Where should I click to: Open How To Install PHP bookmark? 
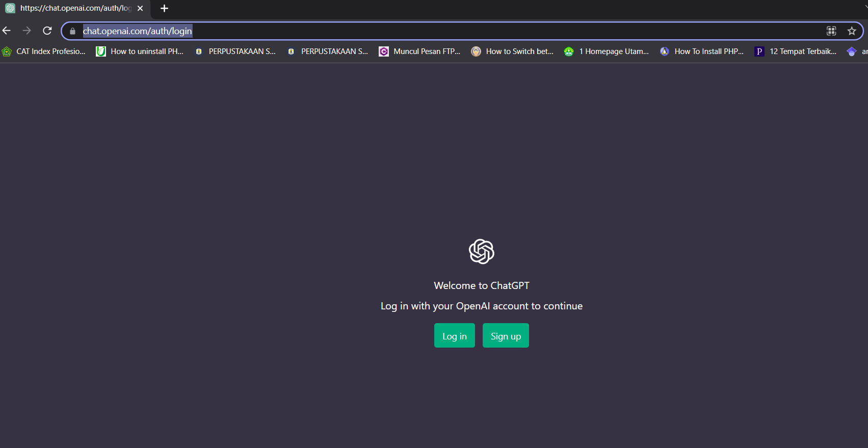(701, 51)
